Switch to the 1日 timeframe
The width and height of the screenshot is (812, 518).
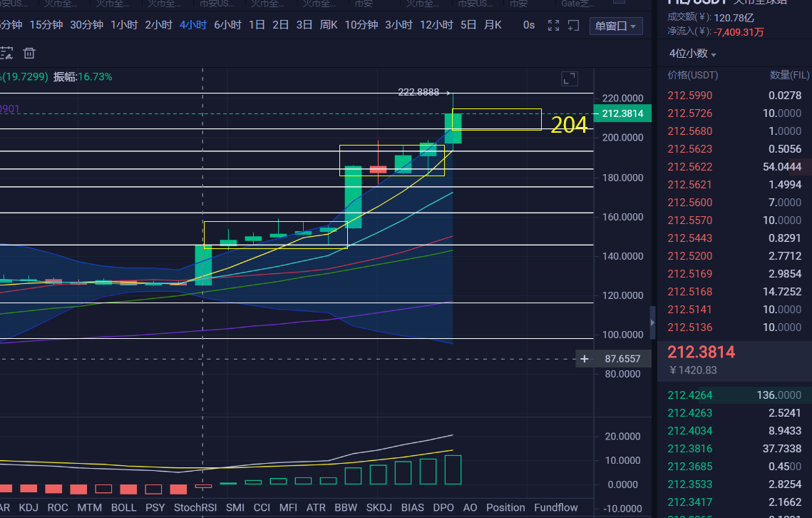tap(257, 25)
